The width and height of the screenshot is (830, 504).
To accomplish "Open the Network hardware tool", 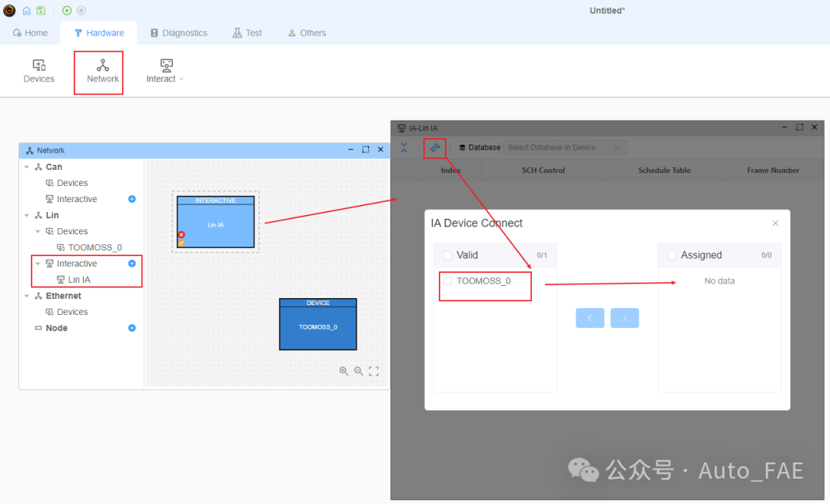I will click(x=103, y=71).
